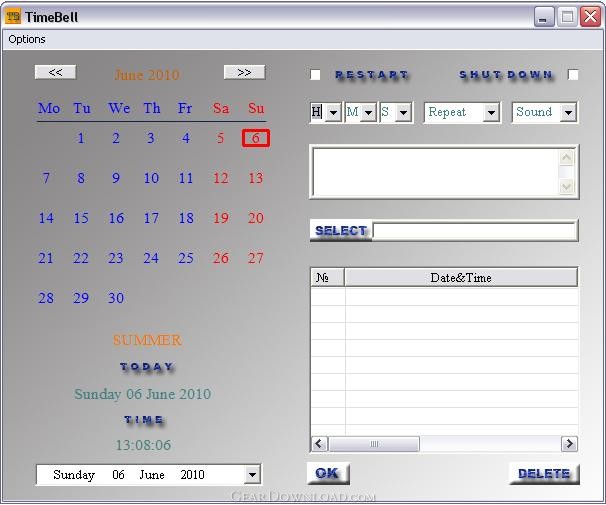The width and height of the screenshot is (606, 505).
Task: Select day 24 in the calendar
Action: point(151,258)
